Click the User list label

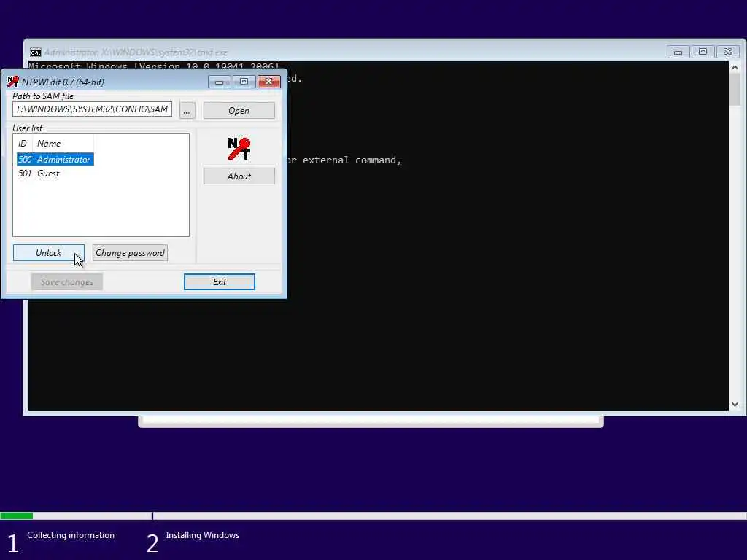point(27,128)
